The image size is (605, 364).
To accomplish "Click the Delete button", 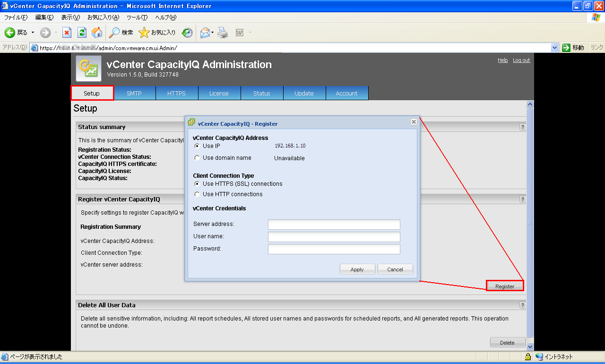I will (507, 343).
